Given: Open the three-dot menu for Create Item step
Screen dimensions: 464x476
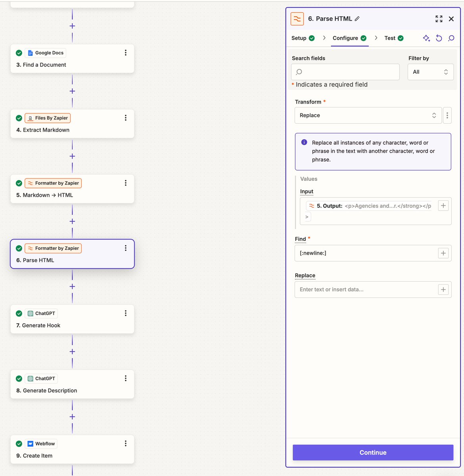Looking at the screenshot, I should pos(125,443).
